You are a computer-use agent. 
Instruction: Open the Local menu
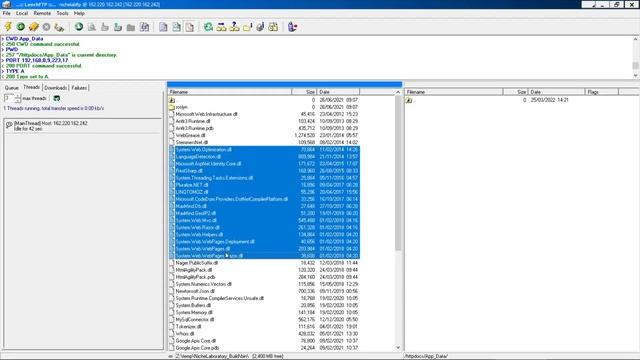pos(22,13)
